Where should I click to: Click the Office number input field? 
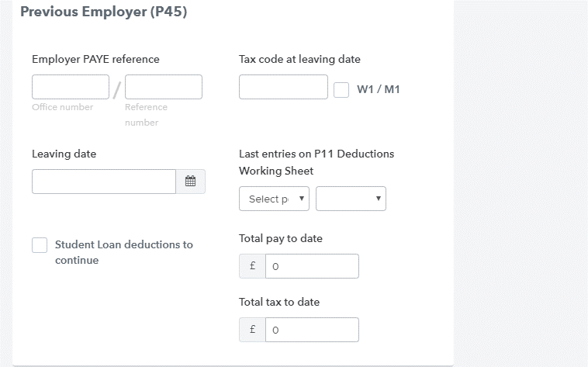coord(71,87)
